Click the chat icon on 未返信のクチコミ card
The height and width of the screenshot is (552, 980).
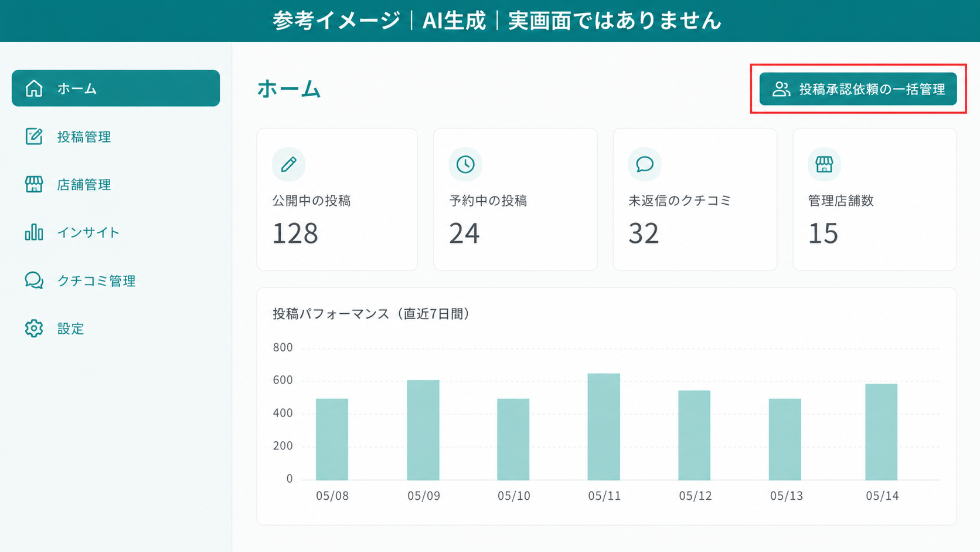pos(645,164)
